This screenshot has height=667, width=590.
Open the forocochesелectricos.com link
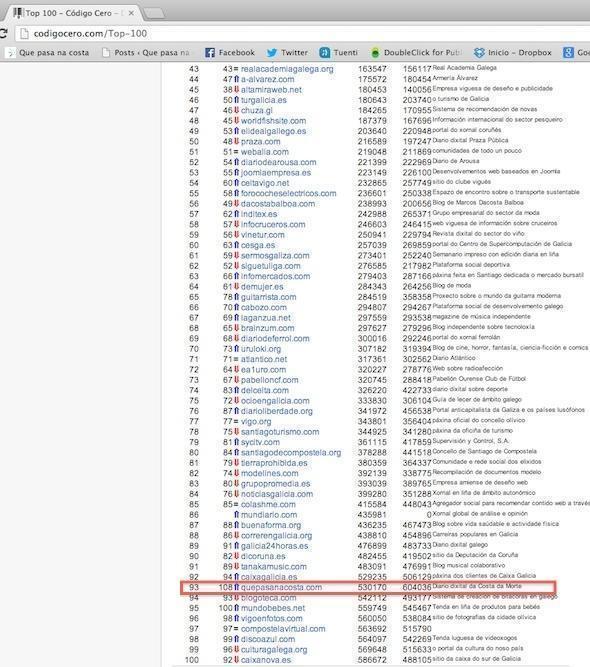(x=288, y=194)
